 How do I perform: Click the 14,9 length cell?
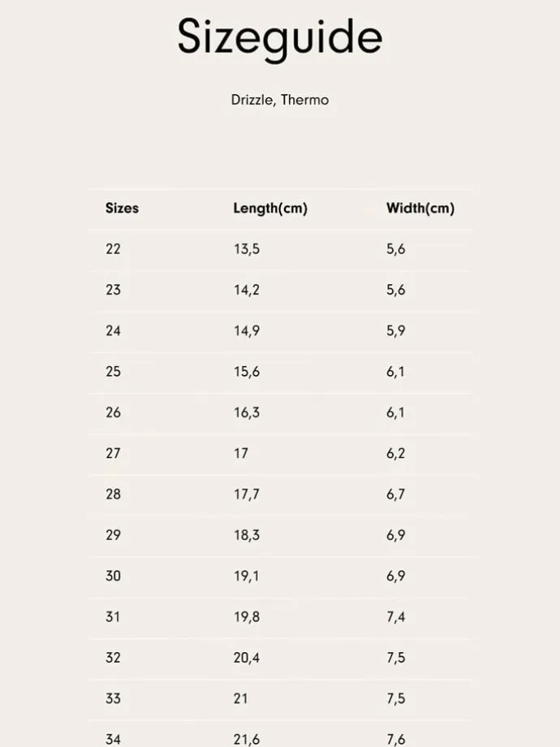coord(246,331)
